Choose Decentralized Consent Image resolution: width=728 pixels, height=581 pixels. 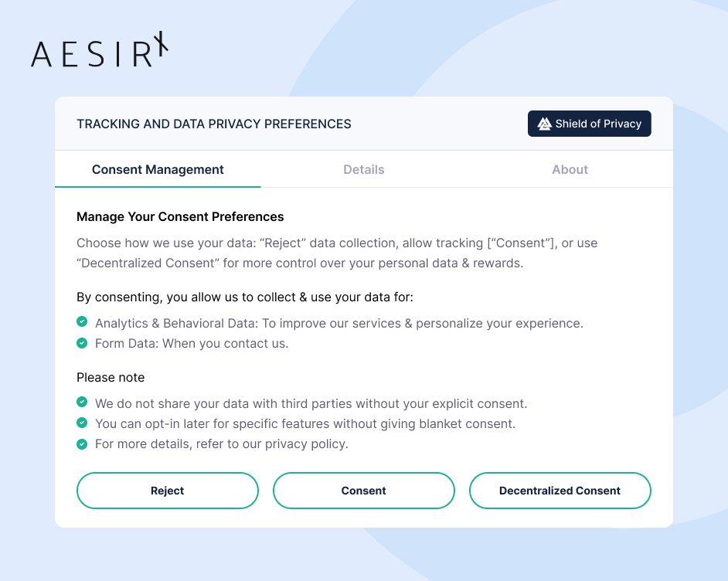[x=560, y=490]
